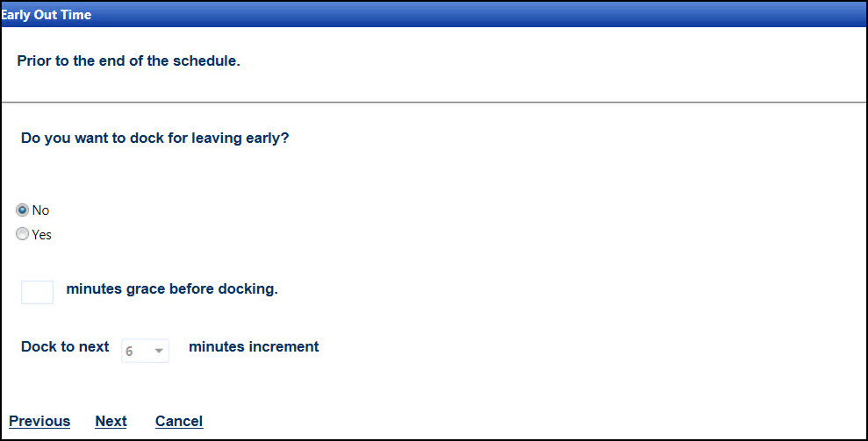Click the dropdown arrow beside value 6

coord(159,351)
